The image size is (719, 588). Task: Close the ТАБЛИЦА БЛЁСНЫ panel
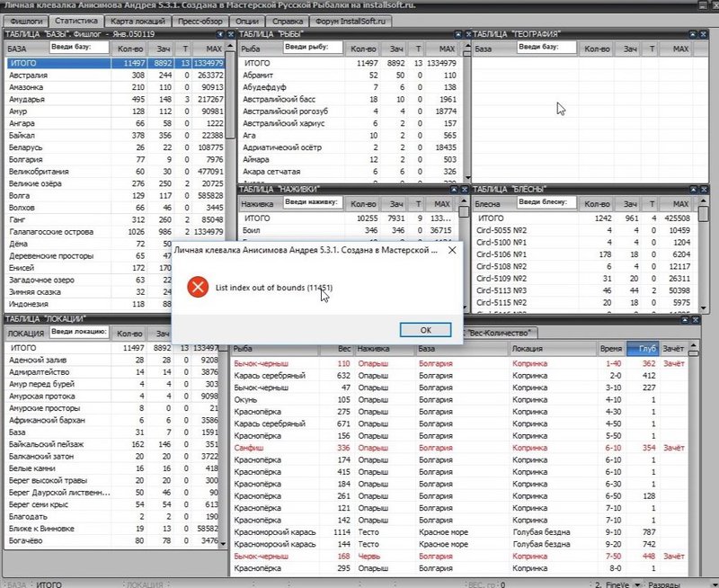click(x=703, y=190)
